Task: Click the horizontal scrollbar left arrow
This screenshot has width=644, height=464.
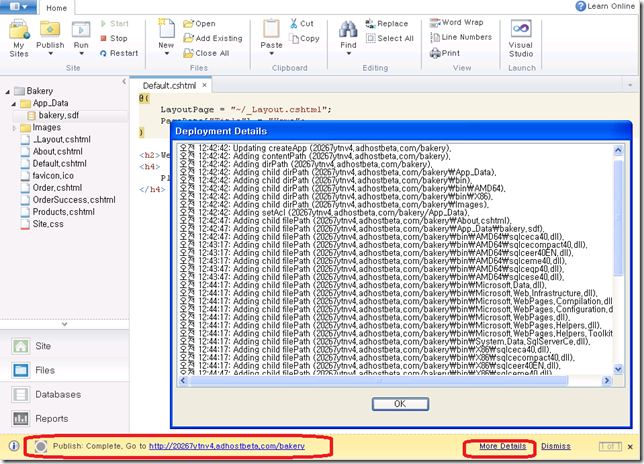Action: [183, 381]
